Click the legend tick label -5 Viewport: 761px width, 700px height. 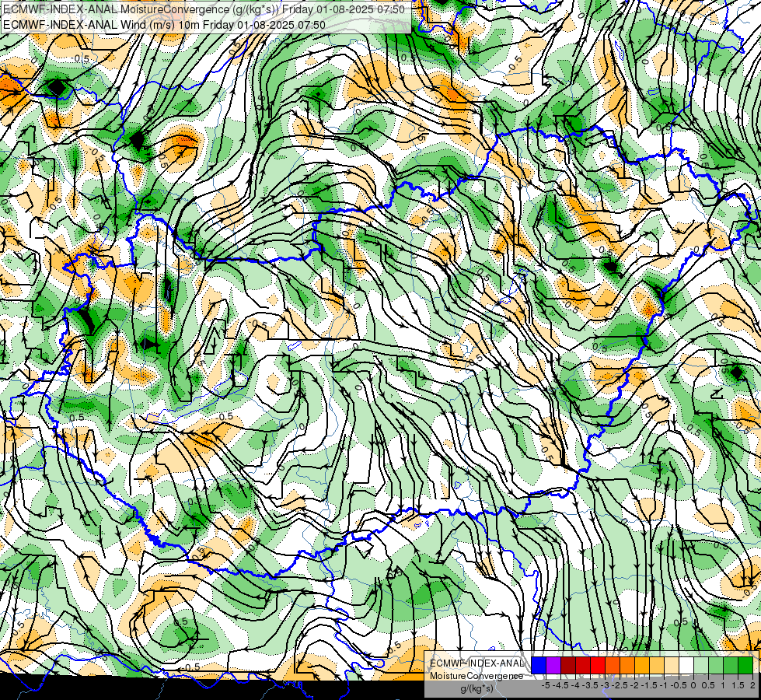coord(546,685)
